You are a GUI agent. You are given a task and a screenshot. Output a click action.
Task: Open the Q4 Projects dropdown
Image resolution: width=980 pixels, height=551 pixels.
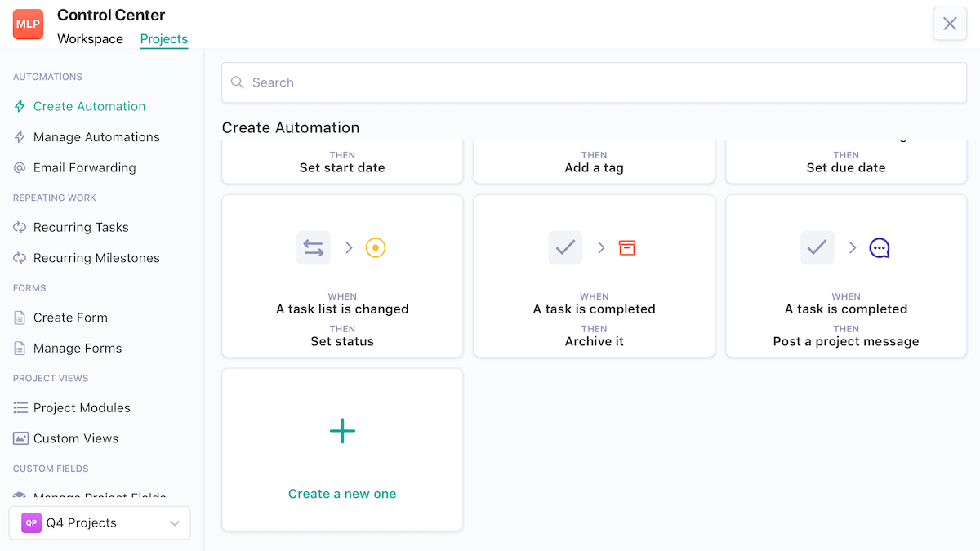(100, 523)
